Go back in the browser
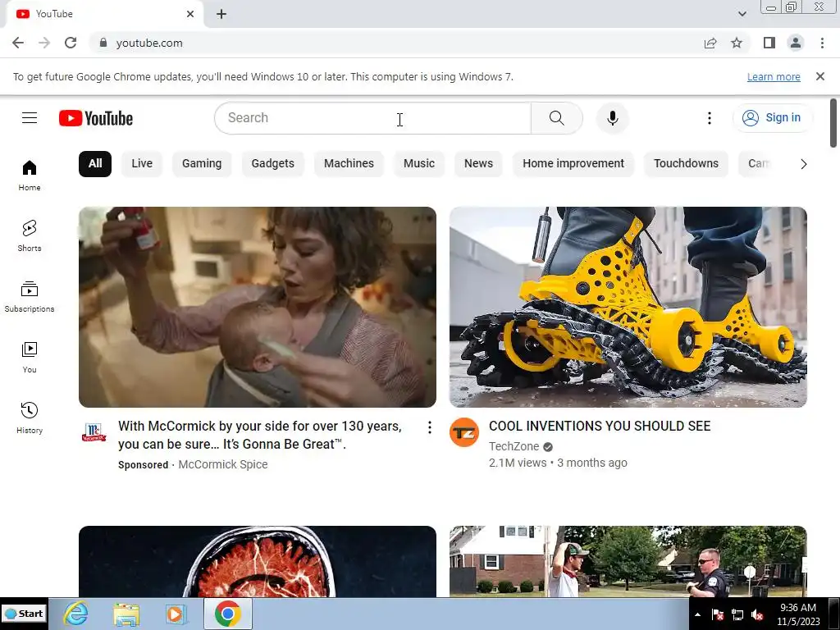 (18, 43)
